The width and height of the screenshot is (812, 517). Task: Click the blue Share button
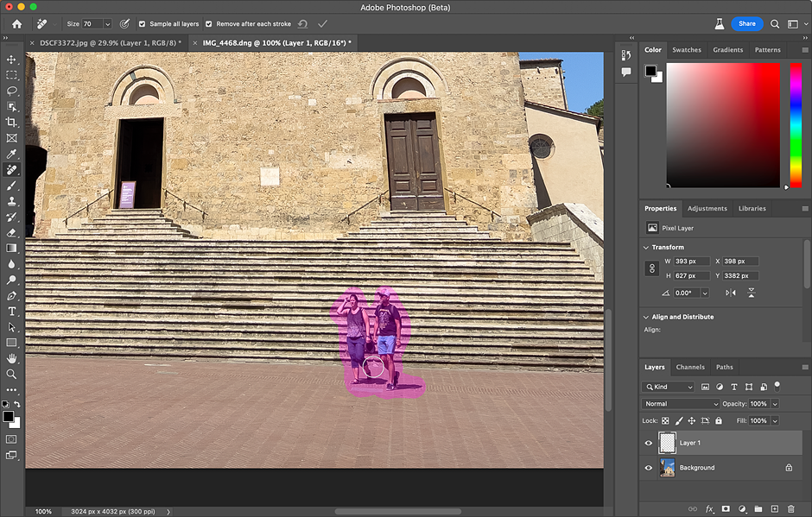pyautogui.click(x=747, y=24)
